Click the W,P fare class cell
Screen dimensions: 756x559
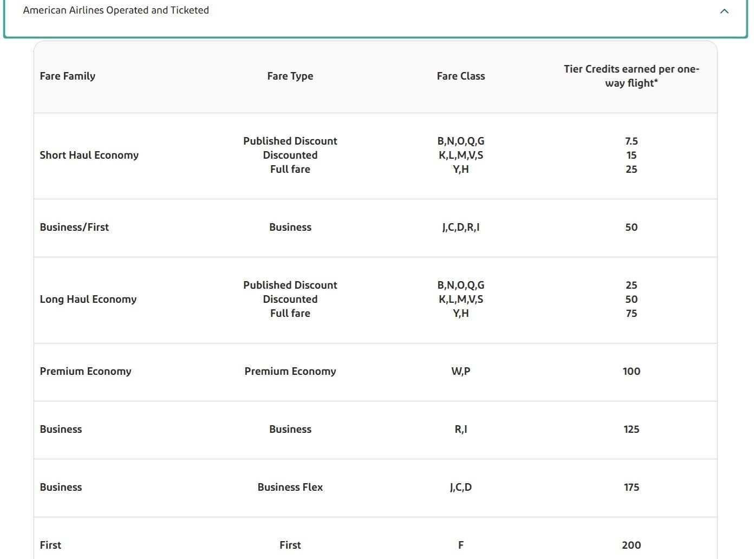click(x=460, y=372)
